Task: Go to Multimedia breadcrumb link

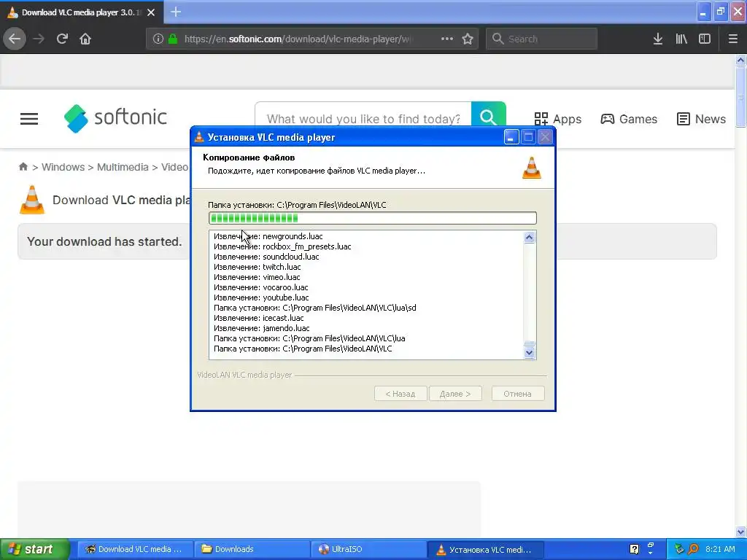Action: tap(123, 167)
